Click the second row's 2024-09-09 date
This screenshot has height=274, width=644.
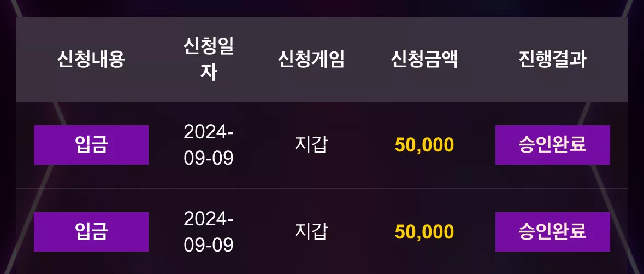(209, 232)
